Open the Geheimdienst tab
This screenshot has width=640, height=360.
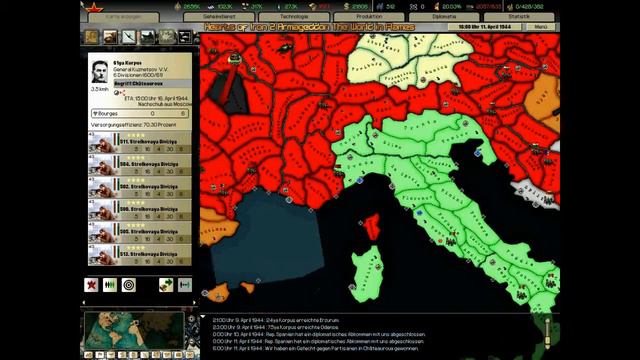click(219, 17)
